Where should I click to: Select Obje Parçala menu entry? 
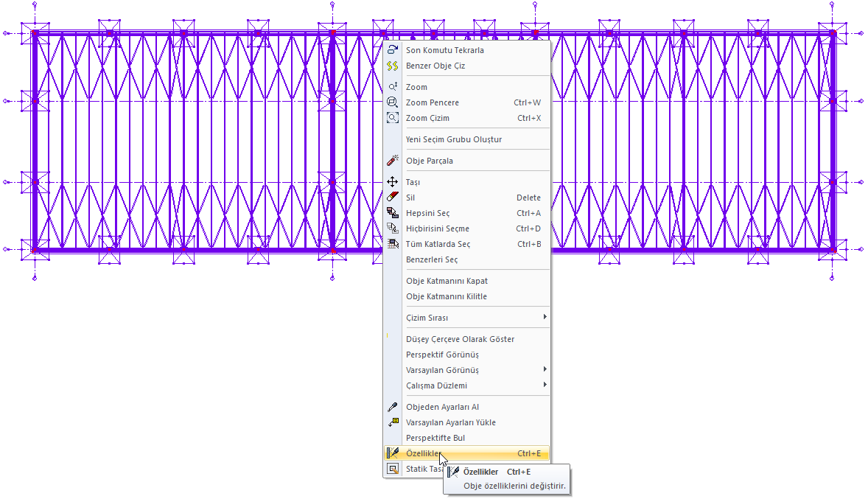click(466, 161)
